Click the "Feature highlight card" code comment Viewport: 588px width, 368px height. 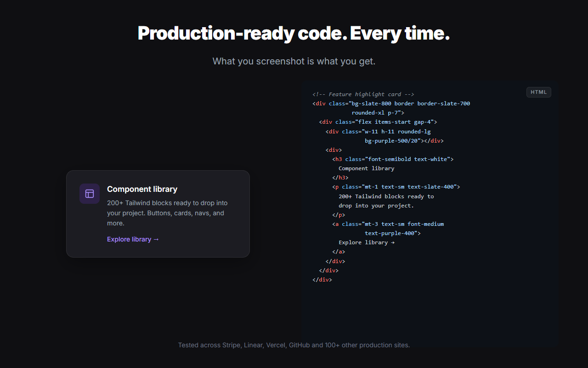363,94
